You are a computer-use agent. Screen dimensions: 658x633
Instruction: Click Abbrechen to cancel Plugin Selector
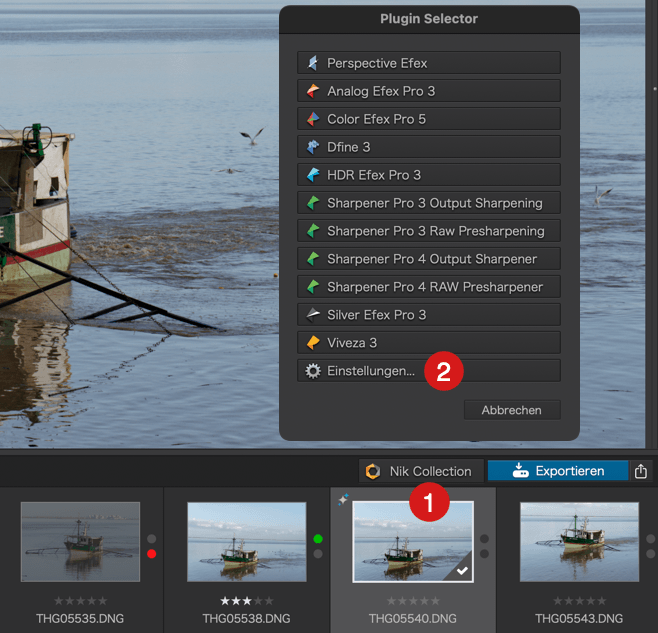pyautogui.click(x=512, y=410)
